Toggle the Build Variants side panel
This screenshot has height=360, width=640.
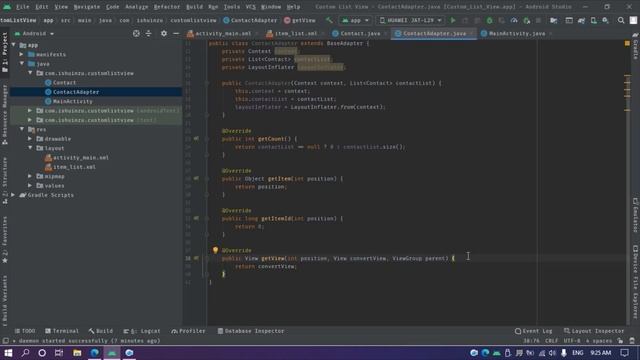5,301
